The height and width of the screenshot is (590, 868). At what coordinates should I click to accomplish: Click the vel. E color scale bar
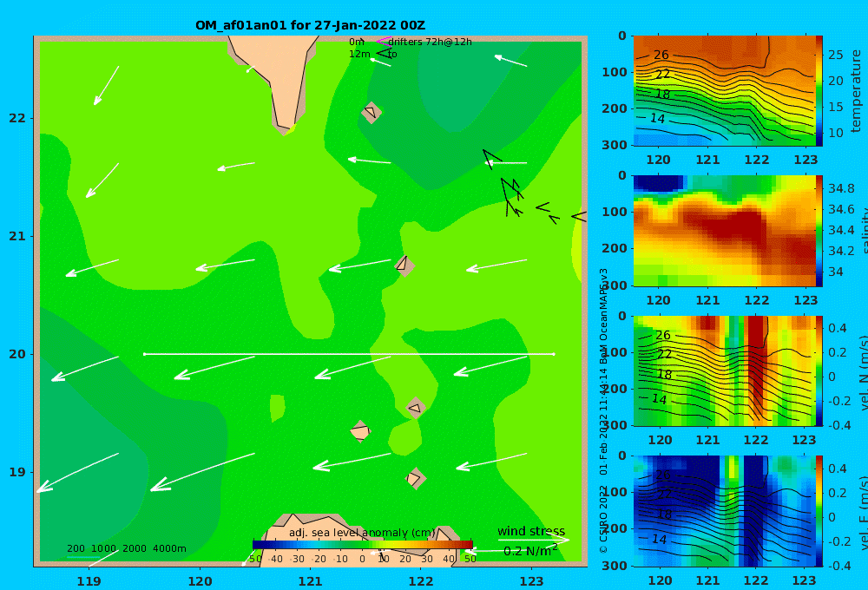point(819,511)
